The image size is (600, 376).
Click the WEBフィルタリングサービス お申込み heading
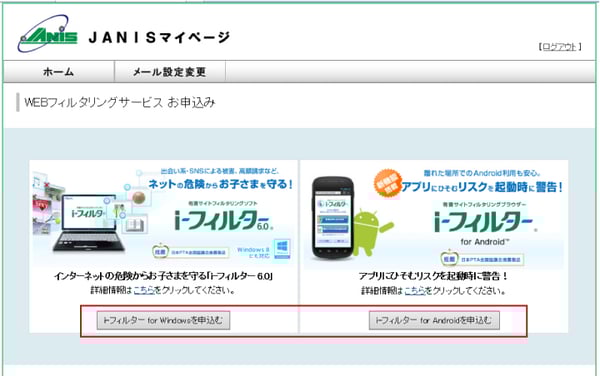120,103
